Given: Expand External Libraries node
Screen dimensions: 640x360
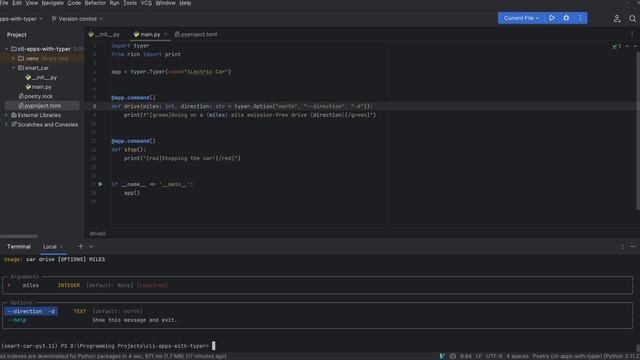Looking at the screenshot, I should 6,115.
